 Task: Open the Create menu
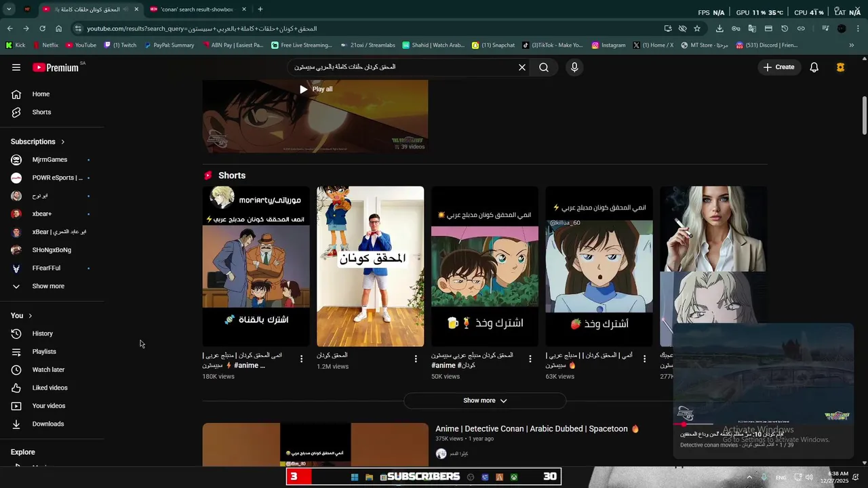[x=778, y=67]
